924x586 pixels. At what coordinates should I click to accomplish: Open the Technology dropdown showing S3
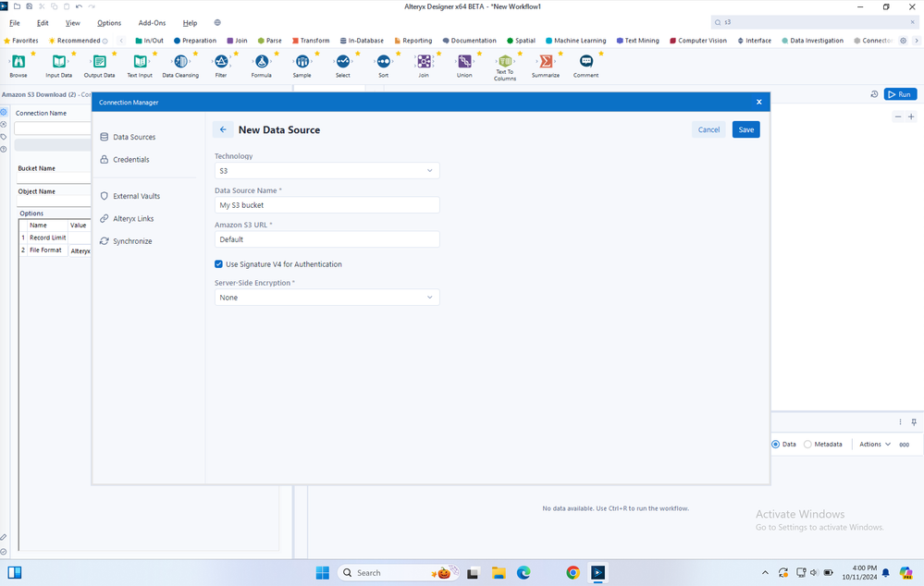pyautogui.click(x=327, y=171)
